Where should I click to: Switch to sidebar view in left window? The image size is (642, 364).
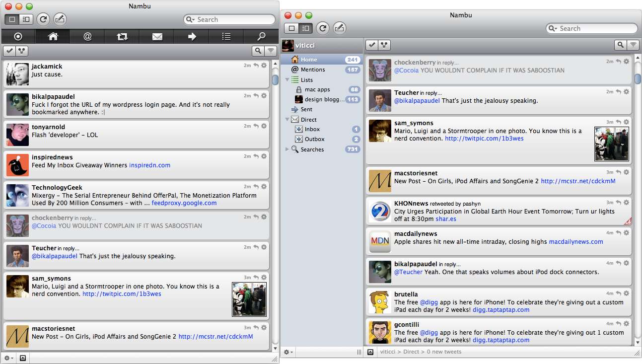click(x=26, y=19)
